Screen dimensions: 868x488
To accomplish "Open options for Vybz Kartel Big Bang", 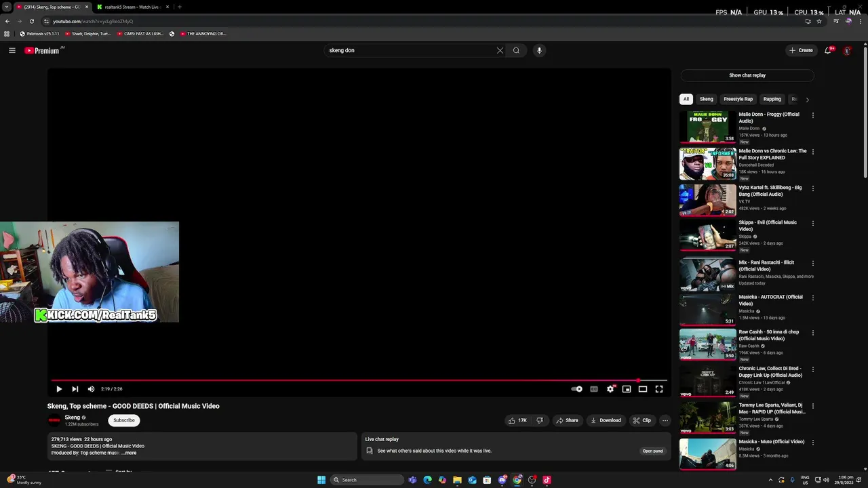I will [x=813, y=188].
